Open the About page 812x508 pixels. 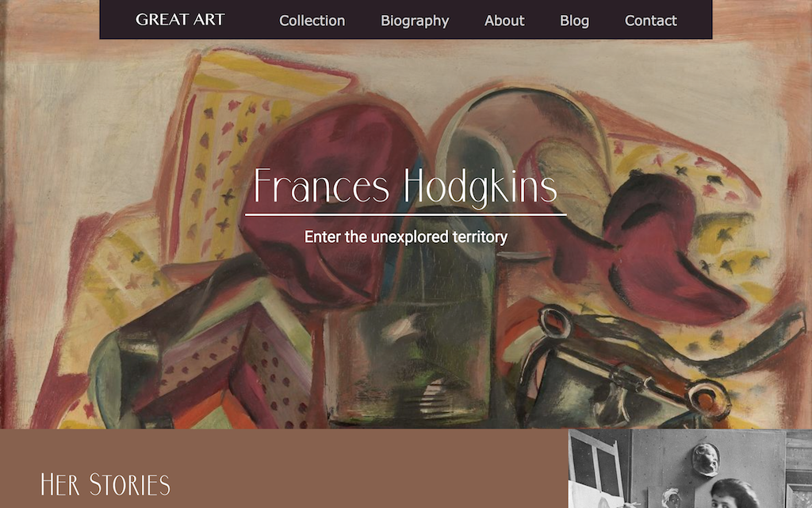504,21
